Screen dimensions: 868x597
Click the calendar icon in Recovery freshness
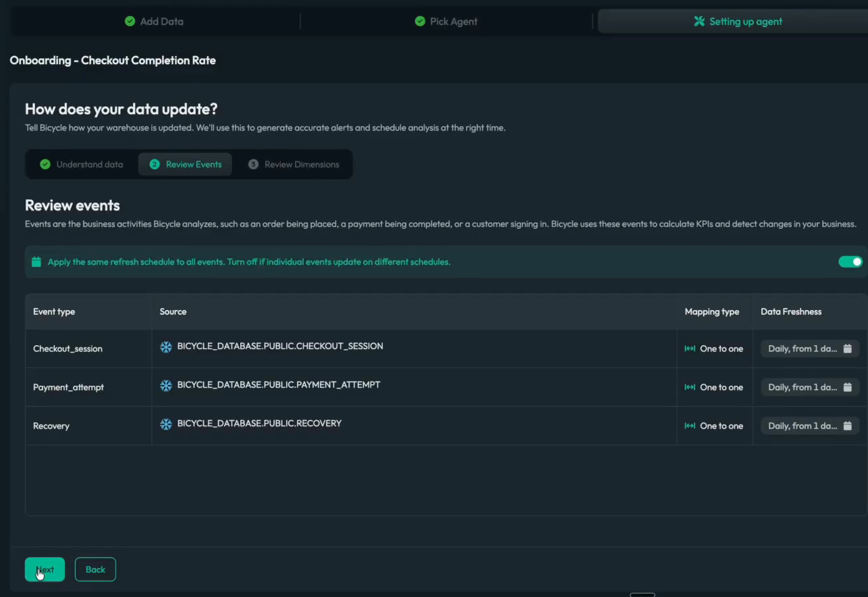[x=848, y=426]
